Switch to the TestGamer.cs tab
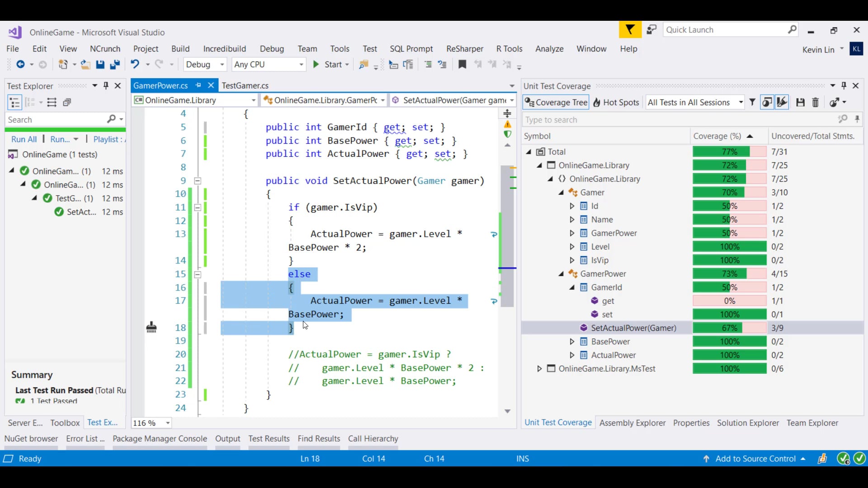 (x=246, y=85)
